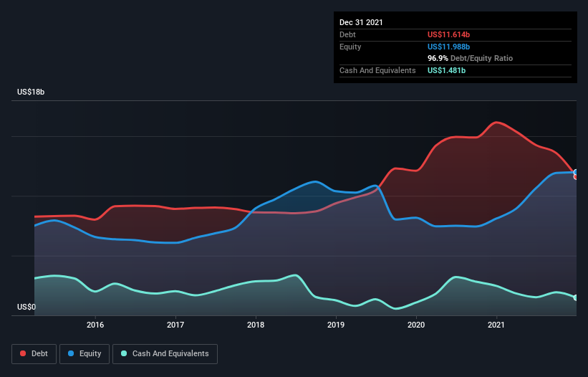Click the tooltip Cash And Equivalents label
Viewport: 588px width, 377px height.
click(377, 70)
